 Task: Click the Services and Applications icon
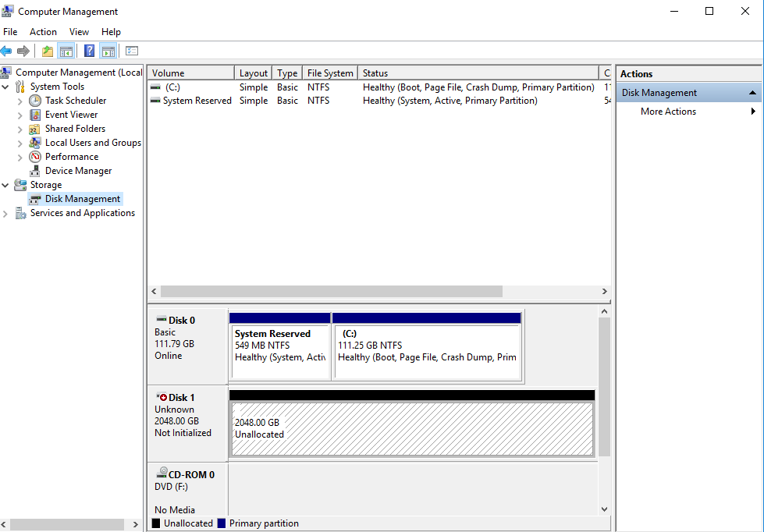[20, 213]
